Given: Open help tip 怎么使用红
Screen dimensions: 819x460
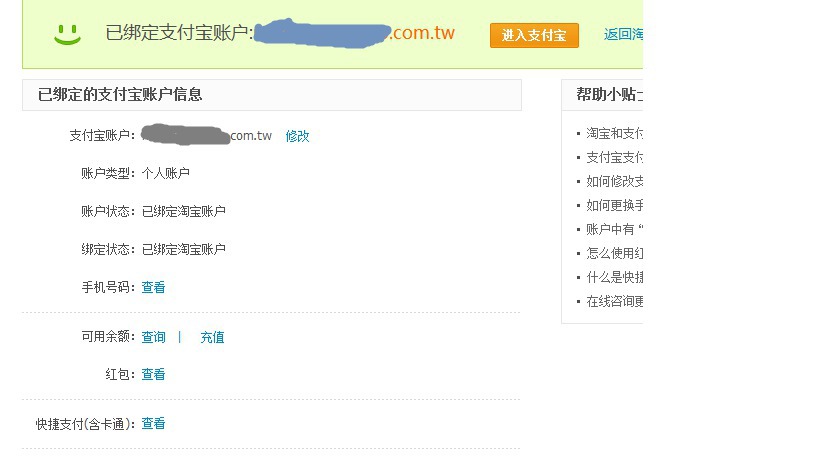Looking at the screenshot, I should pyautogui.click(x=614, y=253).
